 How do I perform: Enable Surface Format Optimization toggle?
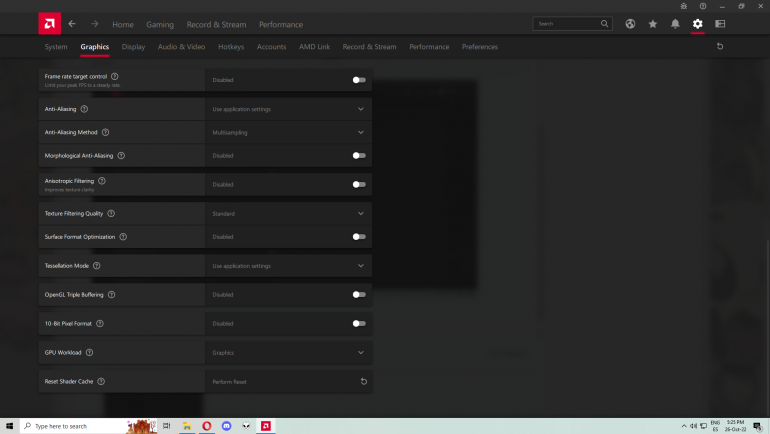tap(359, 237)
